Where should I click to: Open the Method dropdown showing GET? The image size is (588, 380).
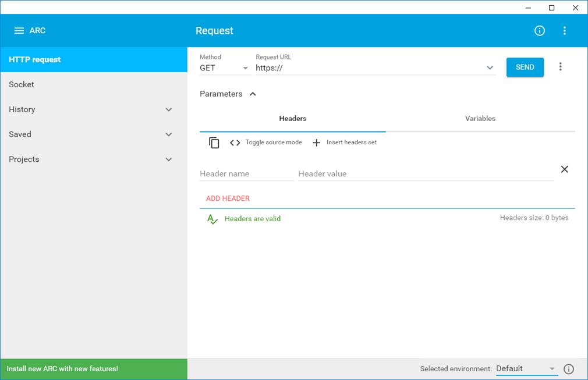click(225, 68)
